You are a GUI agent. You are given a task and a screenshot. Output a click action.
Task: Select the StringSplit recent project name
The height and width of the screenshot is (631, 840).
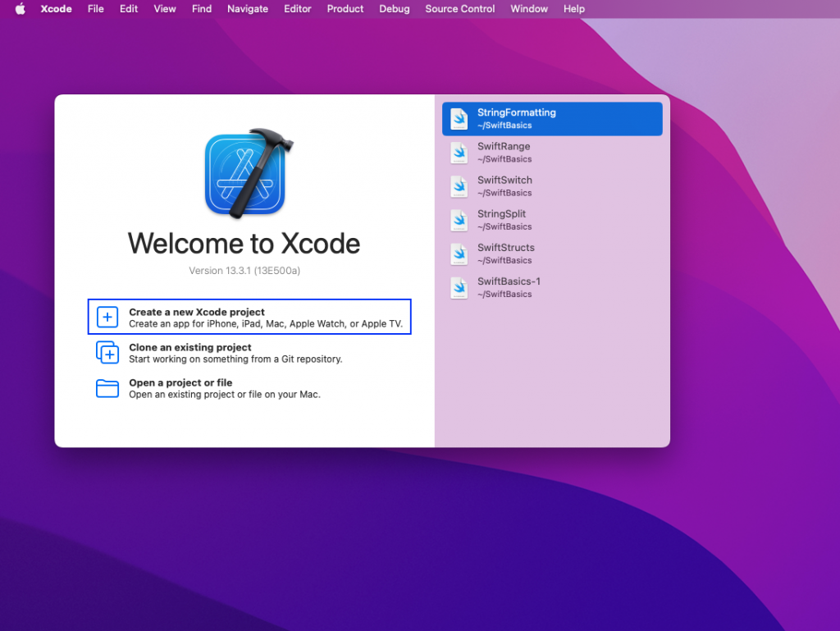(x=501, y=213)
